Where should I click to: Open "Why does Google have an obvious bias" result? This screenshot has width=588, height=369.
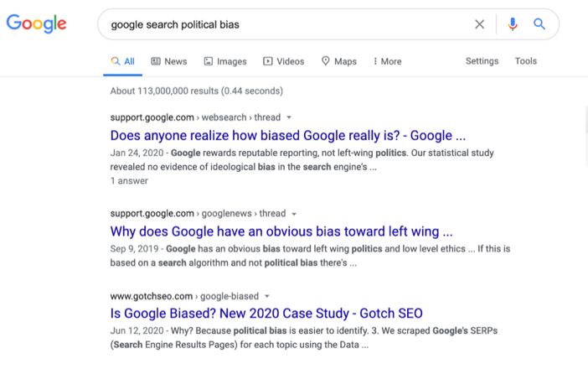(x=281, y=231)
